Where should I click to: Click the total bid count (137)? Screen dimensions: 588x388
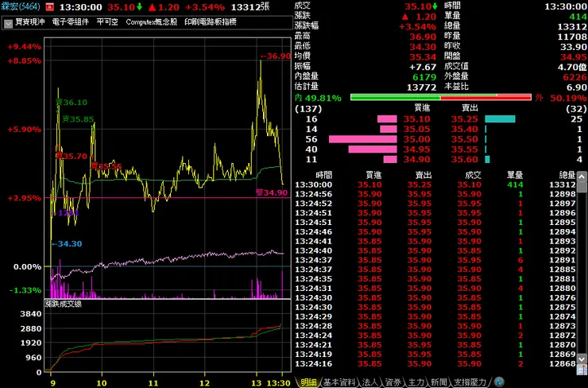pyautogui.click(x=308, y=109)
